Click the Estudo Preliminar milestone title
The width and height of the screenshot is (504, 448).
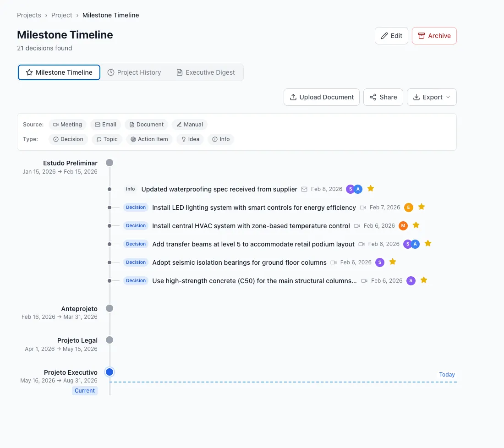[71, 163]
